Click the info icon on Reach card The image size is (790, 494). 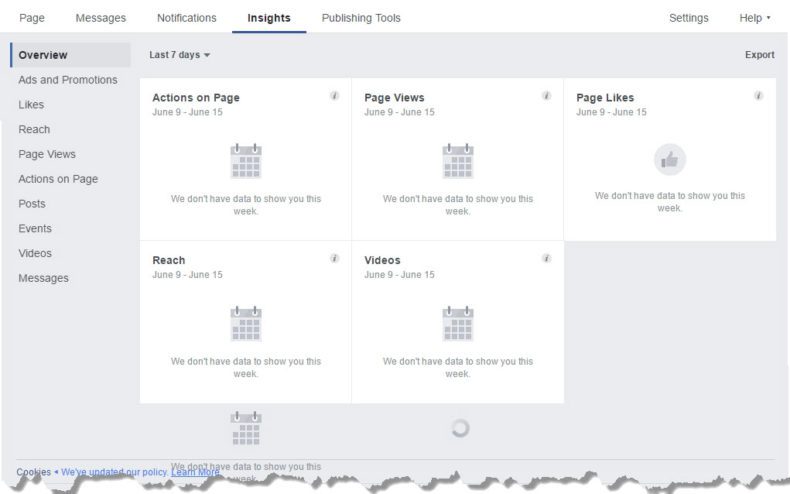coord(335,259)
